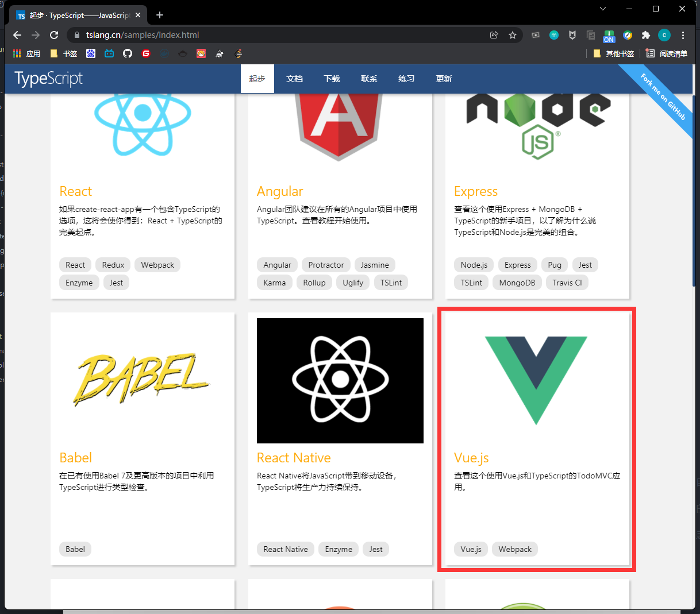This screenshot has height=614, width=700.
Task: Click the Babel logo image
Action: coord(141,380)
